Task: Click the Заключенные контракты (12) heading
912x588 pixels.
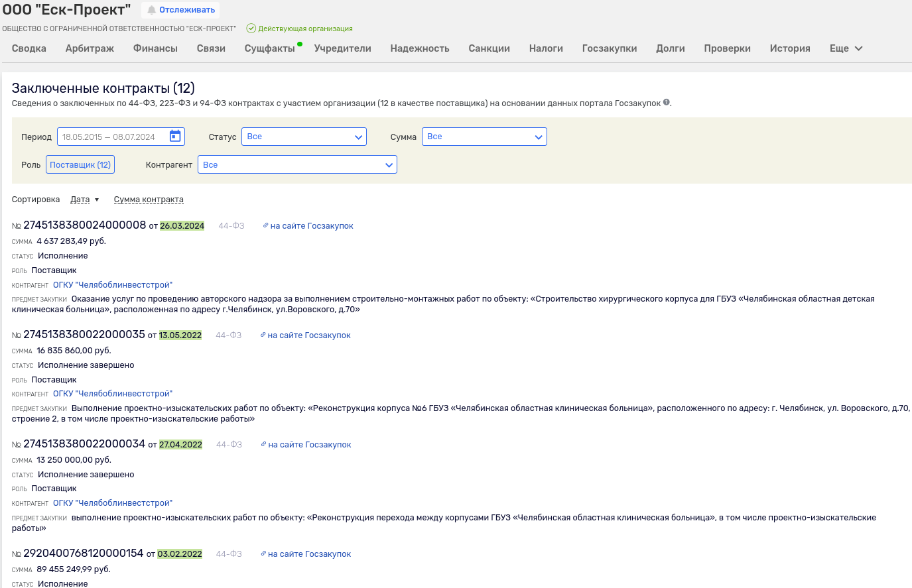Action: (103, 88)
